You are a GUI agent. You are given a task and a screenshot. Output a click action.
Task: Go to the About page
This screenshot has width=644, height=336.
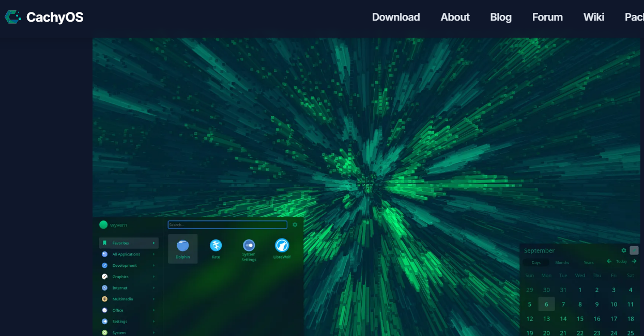pos(455,17)
